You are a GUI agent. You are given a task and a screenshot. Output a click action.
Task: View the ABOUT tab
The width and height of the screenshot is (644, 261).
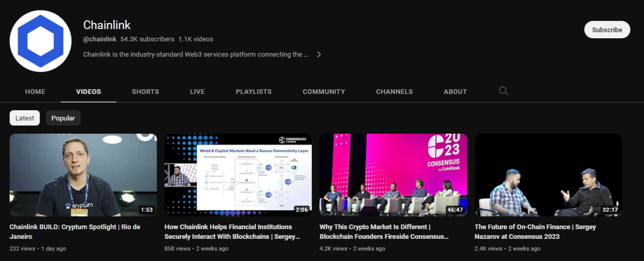455,92
